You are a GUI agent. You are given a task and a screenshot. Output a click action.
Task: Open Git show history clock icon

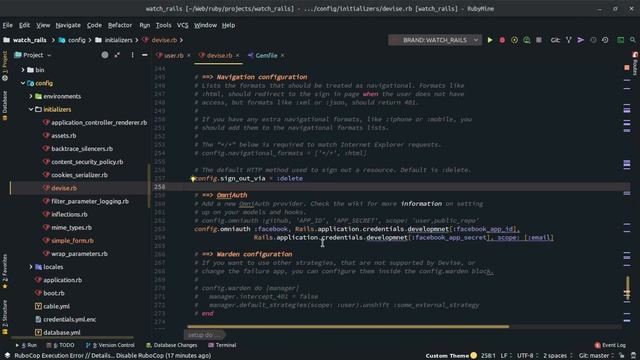click(593, 40)
